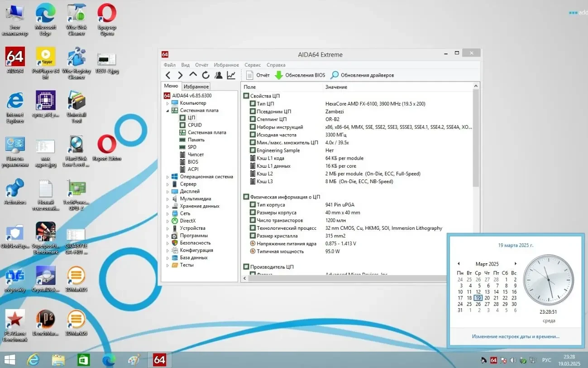Viewport: 588px width, 368px height.
Task: Select Память in the tree
Action: [x=196, y=140]
